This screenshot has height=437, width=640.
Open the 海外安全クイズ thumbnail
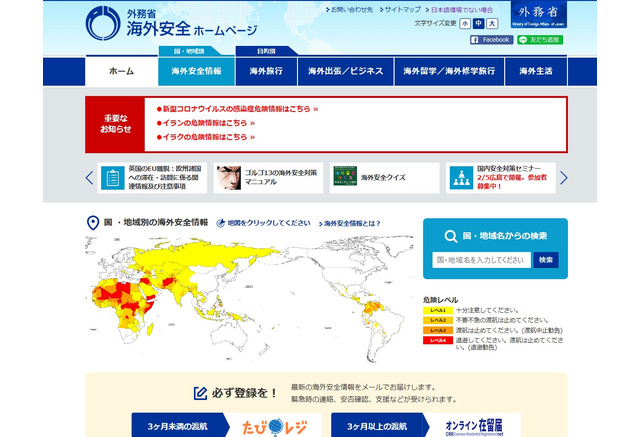click(346, 178)
